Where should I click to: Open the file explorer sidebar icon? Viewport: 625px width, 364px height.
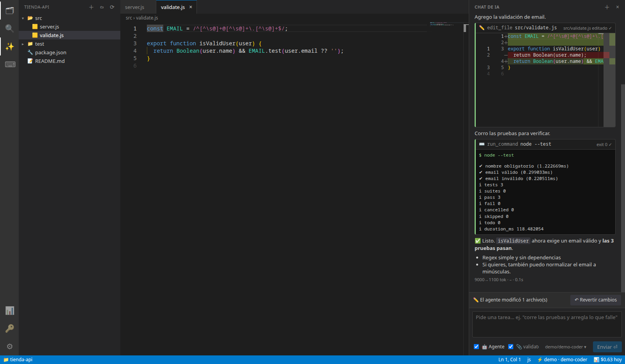(9, 11)
